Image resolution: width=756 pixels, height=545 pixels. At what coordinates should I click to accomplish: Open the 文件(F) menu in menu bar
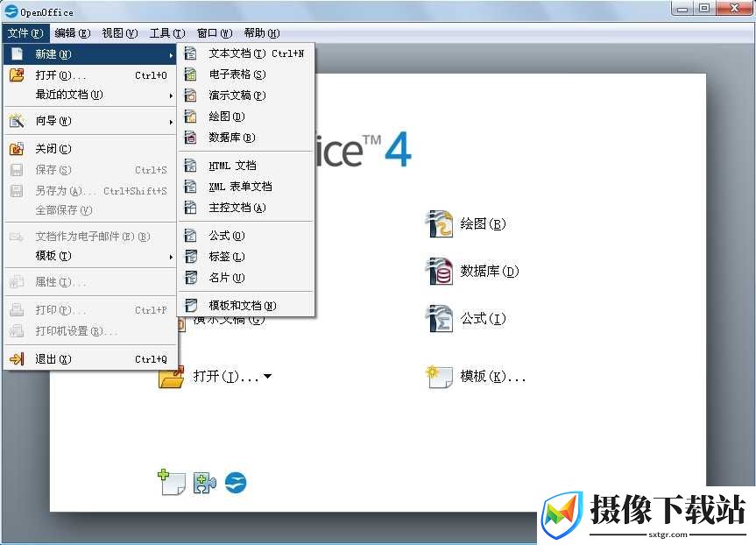pos(25,33)
